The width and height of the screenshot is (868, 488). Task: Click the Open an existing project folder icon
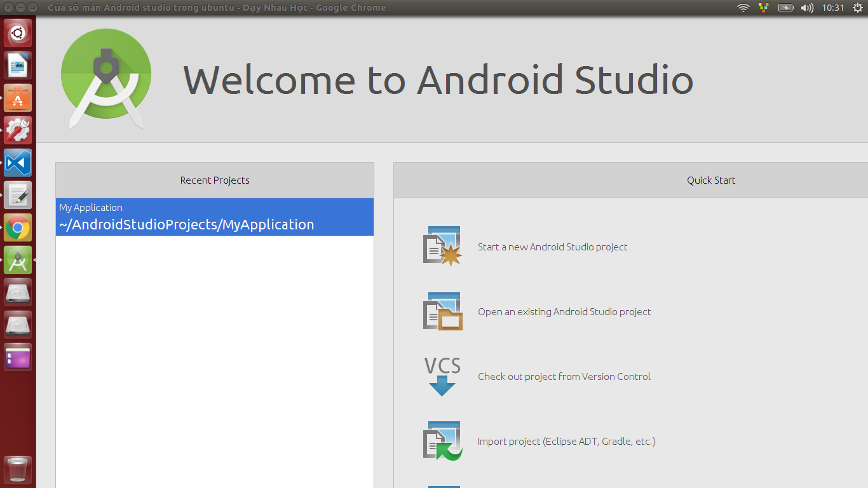[x=442, y=311]
